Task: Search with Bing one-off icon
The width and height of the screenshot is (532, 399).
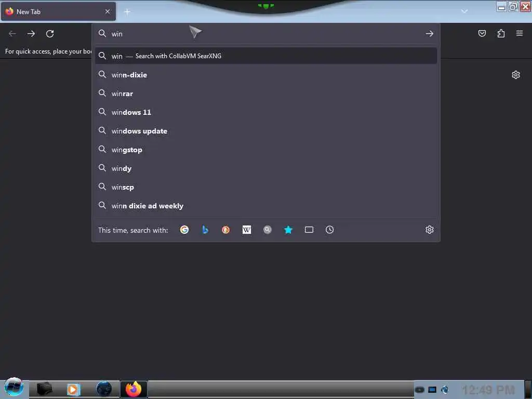Action: [x=205, y=230]
